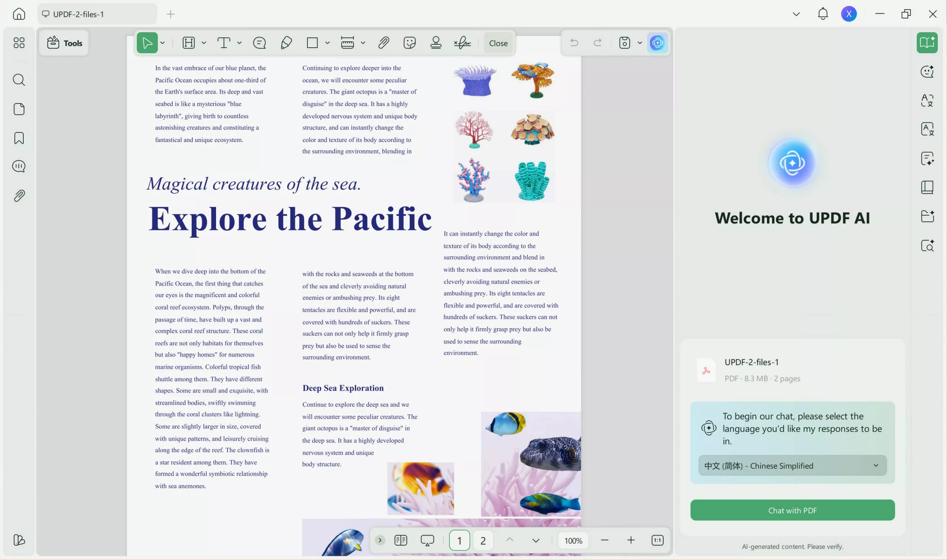Expand the Heading style dropdown
The image size is (947, 560).
pyautogui.click(x=203, y=43)
